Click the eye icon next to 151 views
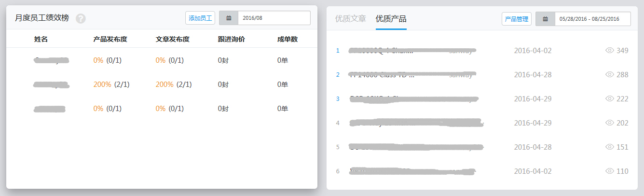Image resolution: width=644 pixels, height=196 pixels. click(x=609, y=147)
